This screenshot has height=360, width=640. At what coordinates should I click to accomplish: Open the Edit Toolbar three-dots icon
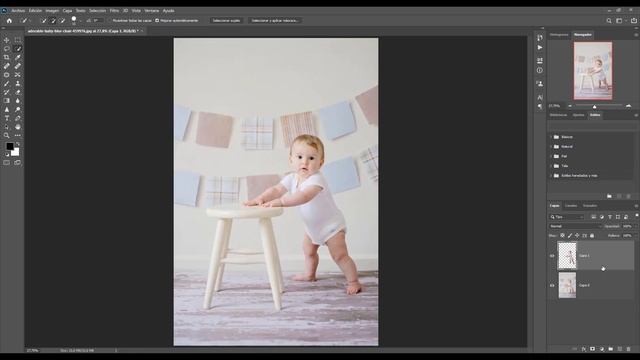18,135
